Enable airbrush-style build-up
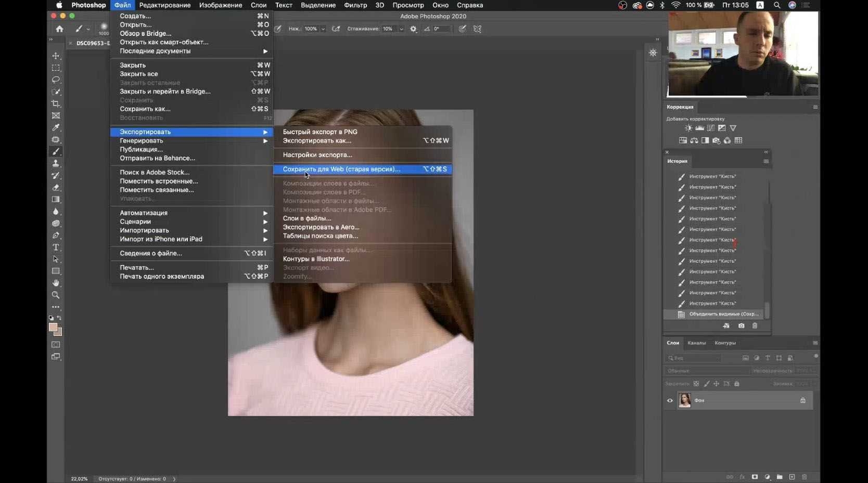 (x=336, y=29)
